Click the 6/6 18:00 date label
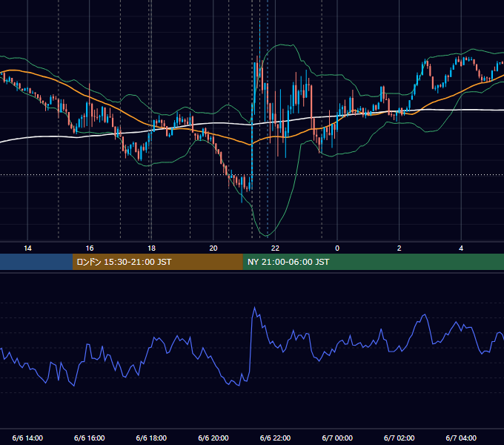Viewport: 504px width, 445px height. tap(151, 438)
